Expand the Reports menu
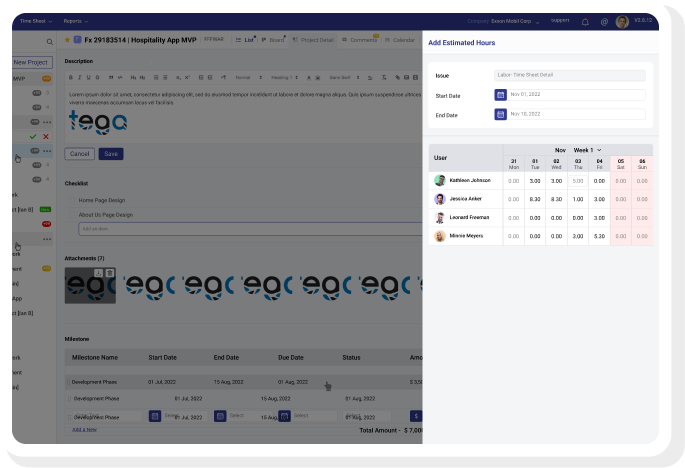The image size is (685, 468). click(76, 21)
